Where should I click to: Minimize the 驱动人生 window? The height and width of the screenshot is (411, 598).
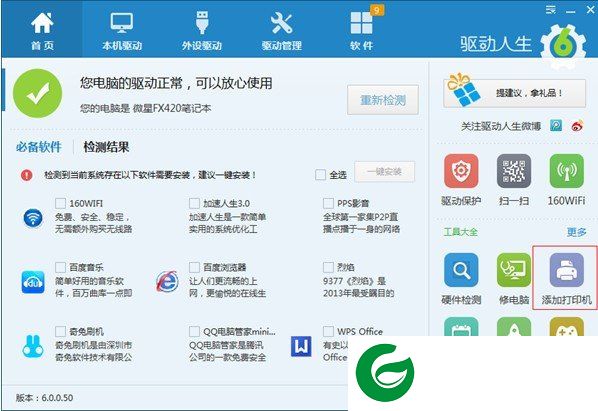(571, 11)
